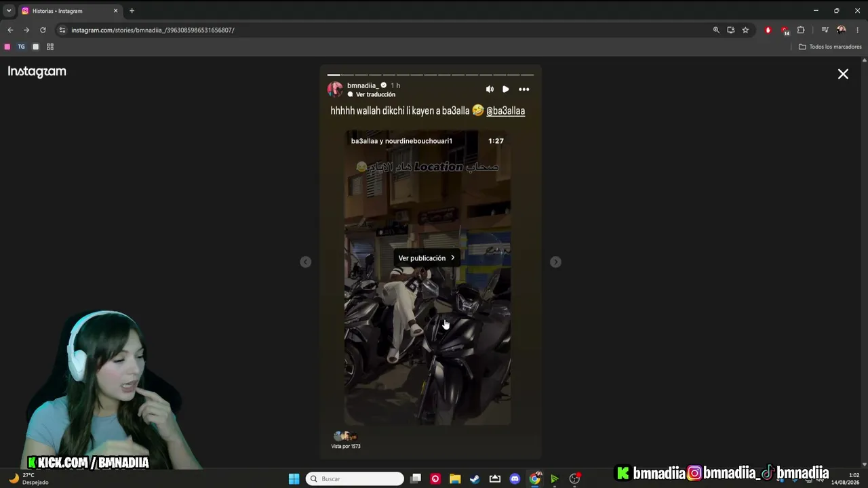868x488 pixels.
Task: Click the story progress bar at top
Action: (431, 75)
